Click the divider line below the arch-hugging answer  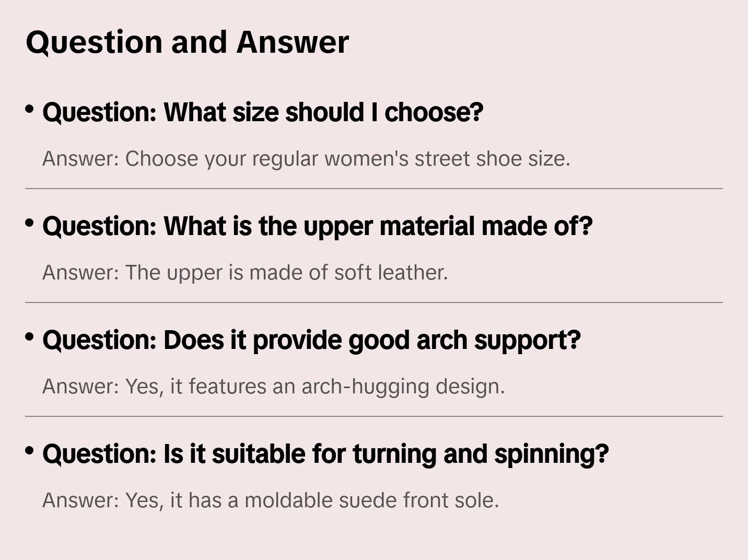tap(374, 416)
